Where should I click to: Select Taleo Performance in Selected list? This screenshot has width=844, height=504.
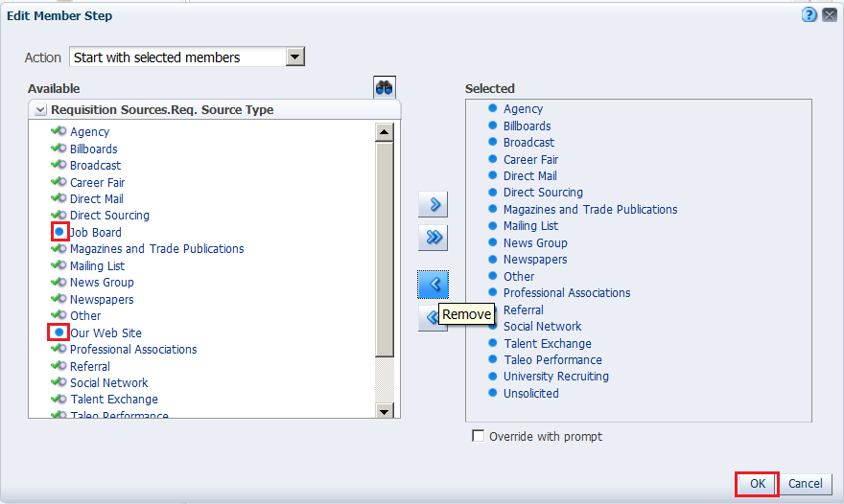point(552,360)
